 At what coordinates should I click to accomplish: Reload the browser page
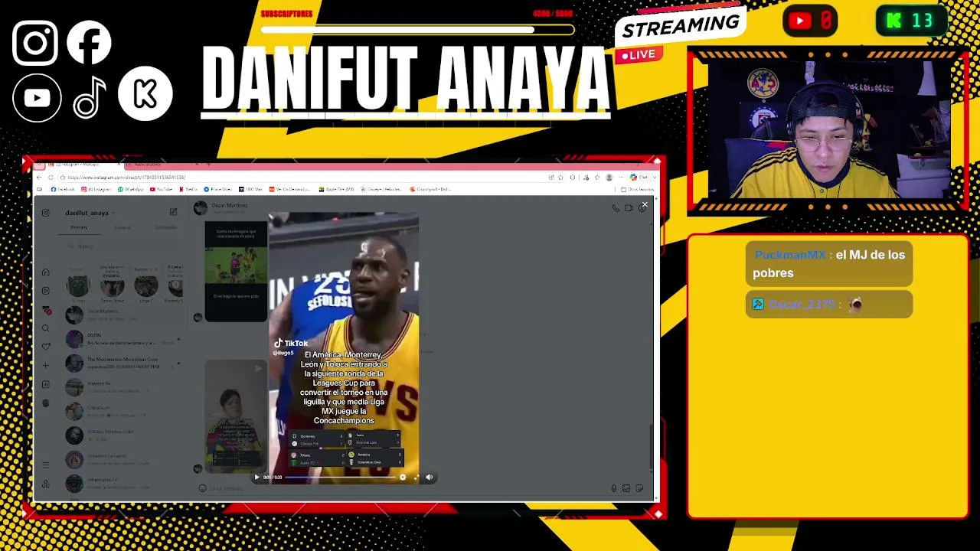(x=51, y=178)
